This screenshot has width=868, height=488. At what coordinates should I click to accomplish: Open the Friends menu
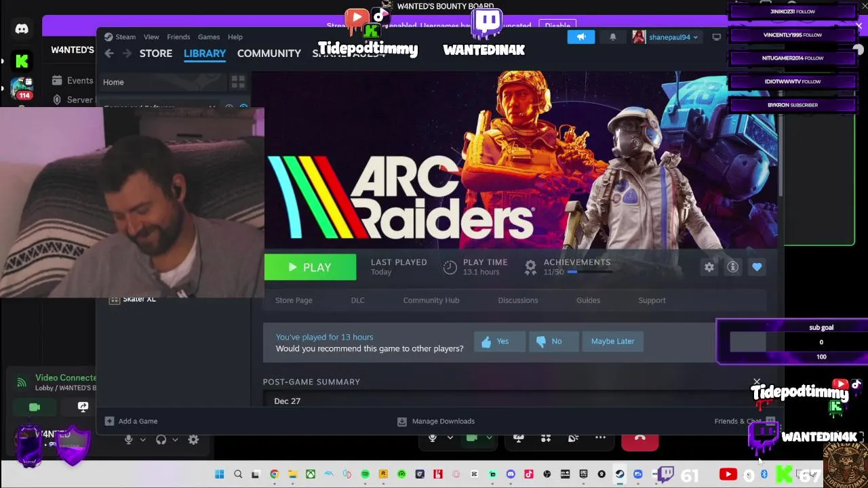coord(178,37)
